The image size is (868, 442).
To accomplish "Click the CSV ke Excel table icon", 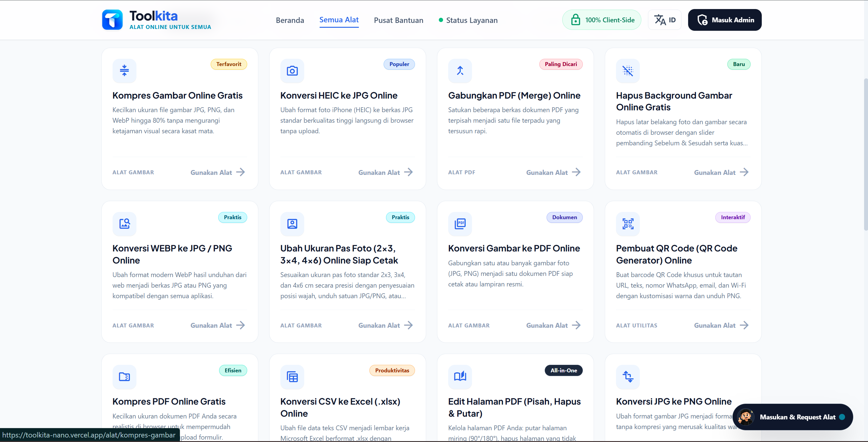I will coord(292,377).
